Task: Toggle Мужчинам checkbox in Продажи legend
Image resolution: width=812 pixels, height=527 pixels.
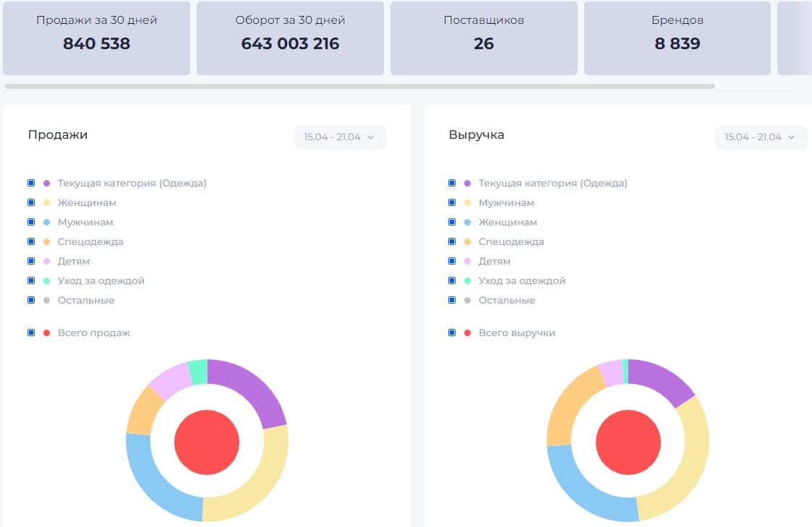Action: (x=31, y=222)
